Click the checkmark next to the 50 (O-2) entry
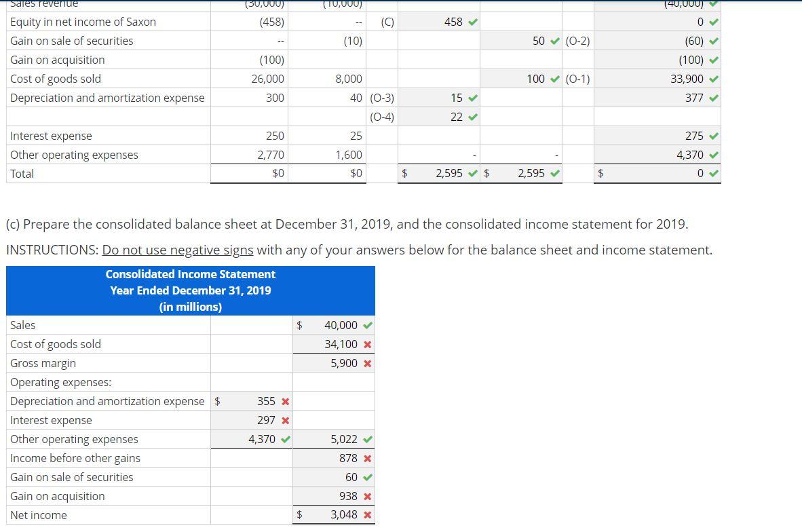The image size is (802, 532). point(553,41)
